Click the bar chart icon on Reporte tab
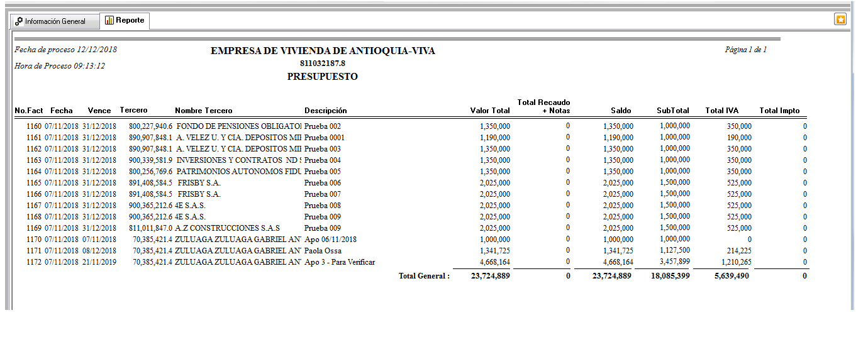Screen dimensions: 868x342 [109, 20]
